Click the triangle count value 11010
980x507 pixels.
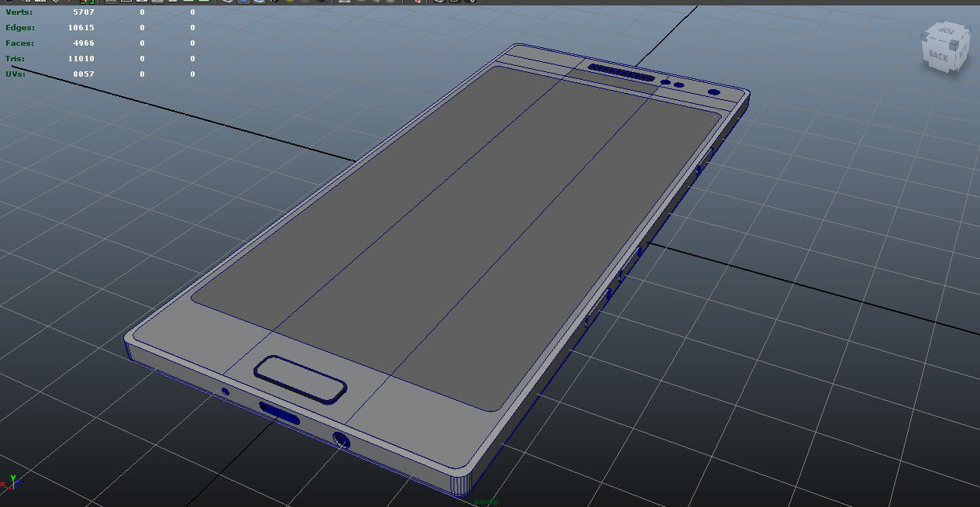point(81,59)
